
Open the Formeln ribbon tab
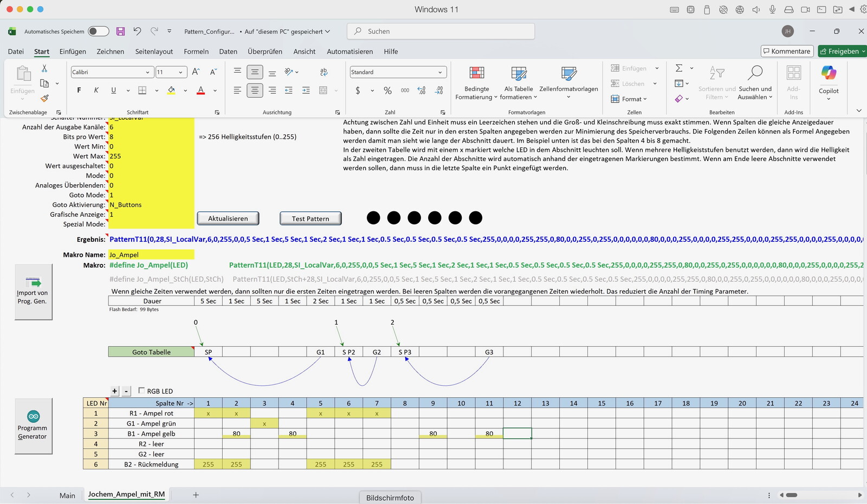click(x=196, y=51)
